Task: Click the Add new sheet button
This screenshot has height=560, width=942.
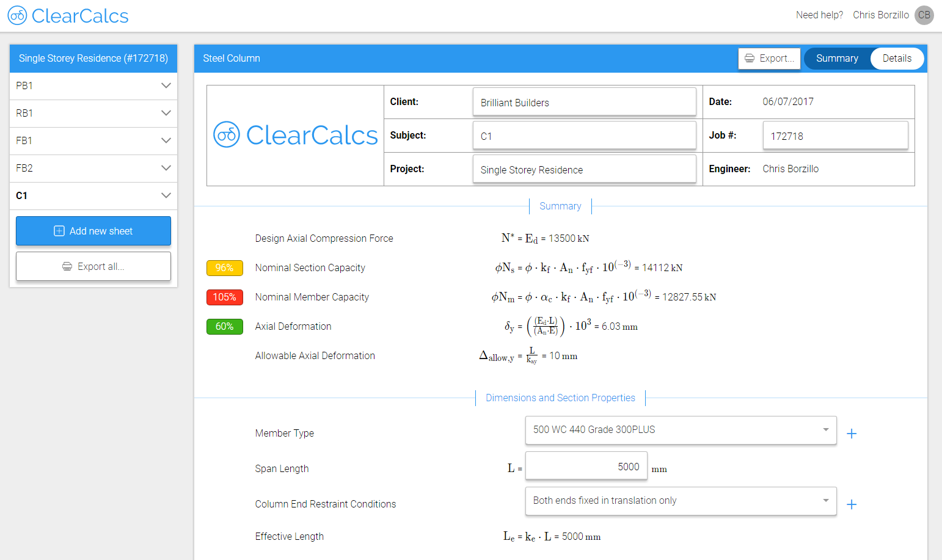Action: pos(93,231)
